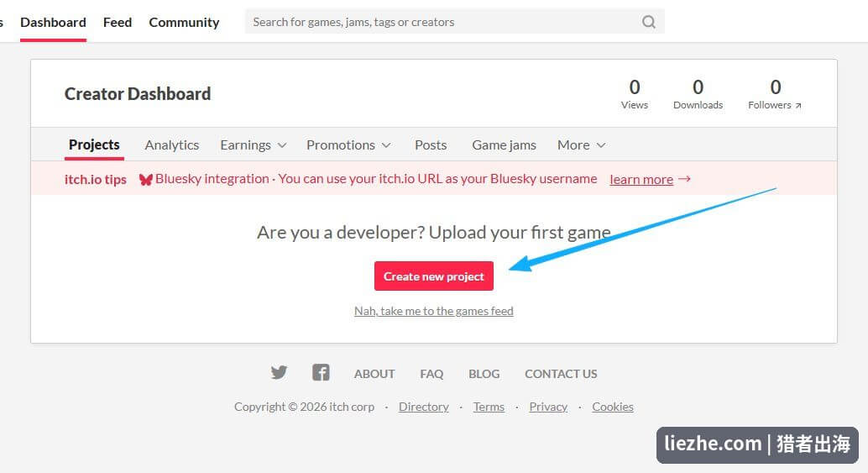Image resolution: width=868 pixels, height=473 pixels.
Task: Click the itch.io tips label
Action: coord(95,180)
